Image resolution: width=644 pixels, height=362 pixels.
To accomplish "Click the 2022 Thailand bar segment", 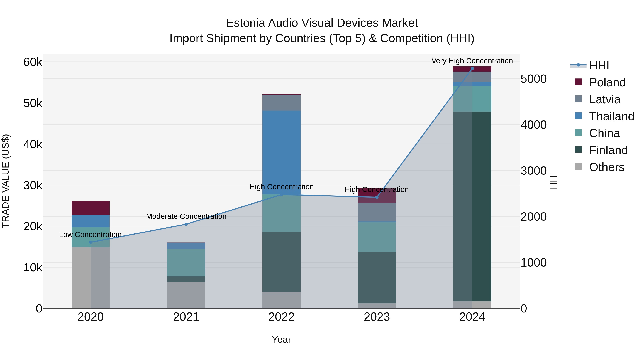I will coord(282,152).
